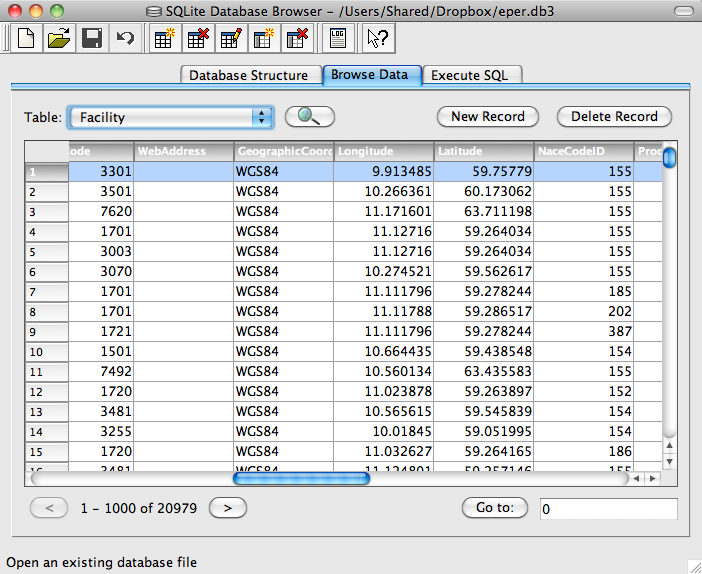Open the SQL Log window icon
This screenshot has height=574, width=702.
(x=337, y=40)
